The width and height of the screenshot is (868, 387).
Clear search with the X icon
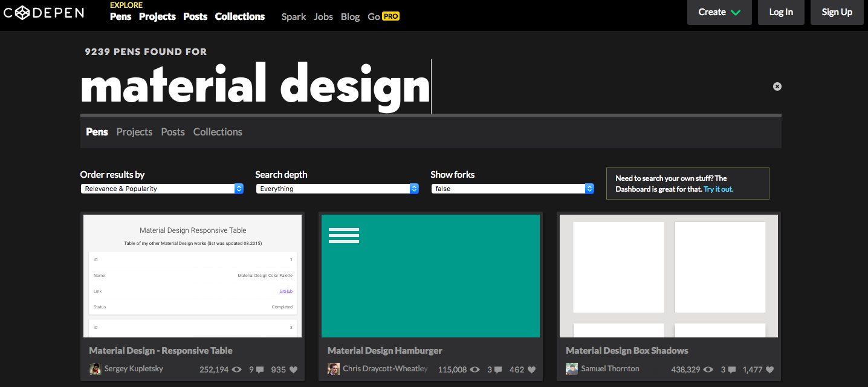click(x=777, y=86)
